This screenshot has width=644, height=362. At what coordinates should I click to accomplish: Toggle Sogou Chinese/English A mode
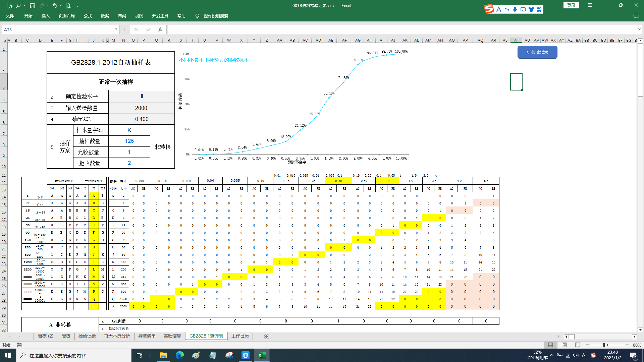499,9
